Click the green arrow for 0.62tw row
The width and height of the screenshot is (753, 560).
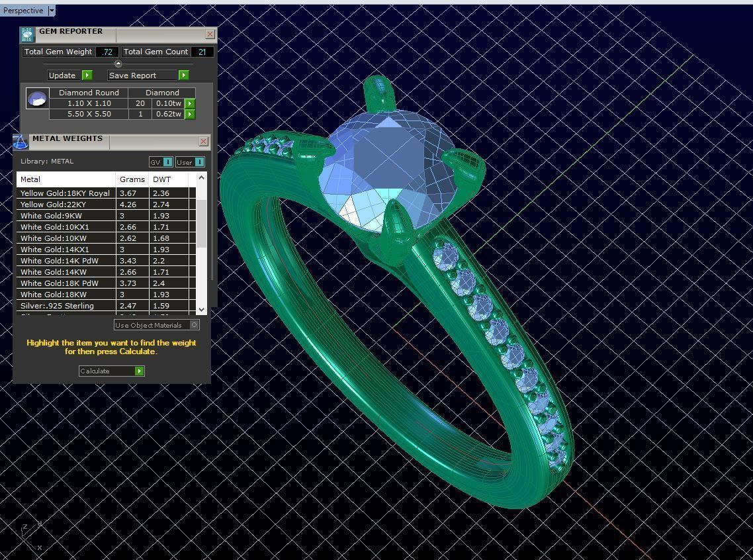point(190,115)
